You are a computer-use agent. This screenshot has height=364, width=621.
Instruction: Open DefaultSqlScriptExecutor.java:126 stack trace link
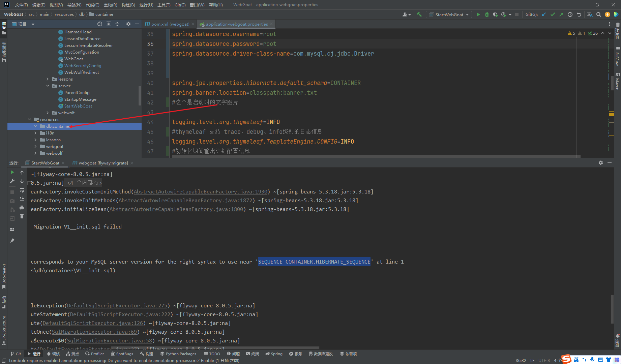(93, 323)
